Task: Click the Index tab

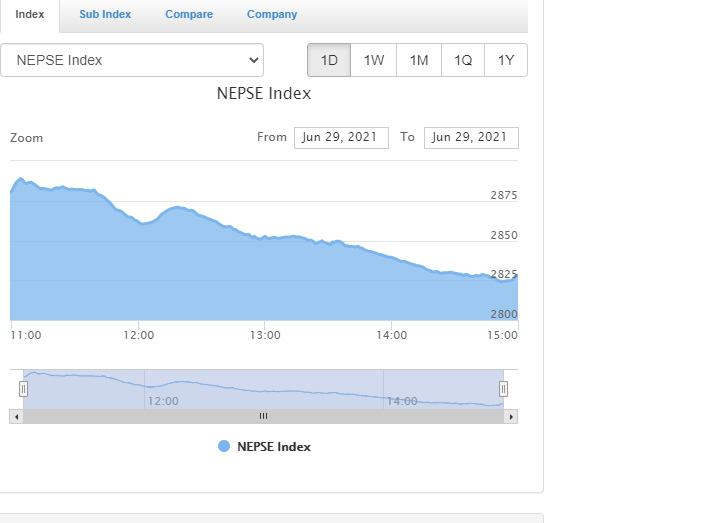Action: 30,15
